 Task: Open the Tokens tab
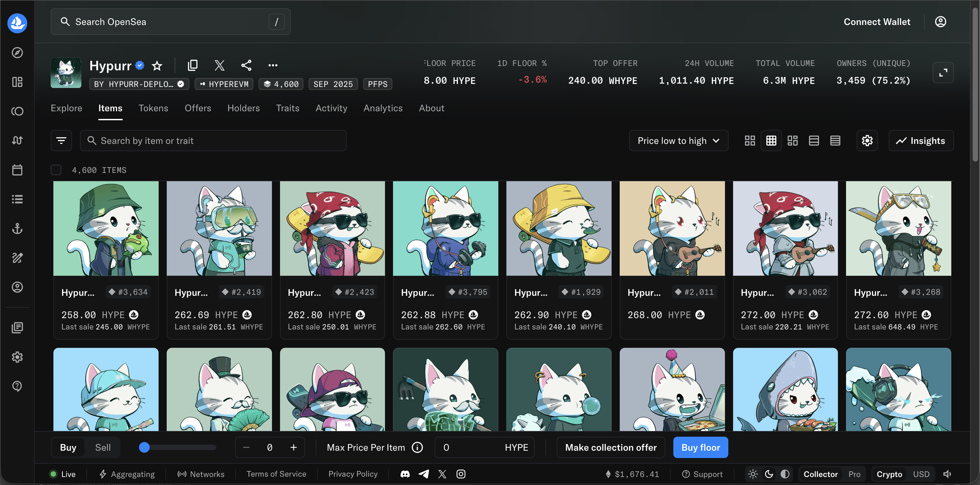click(153, 108)
